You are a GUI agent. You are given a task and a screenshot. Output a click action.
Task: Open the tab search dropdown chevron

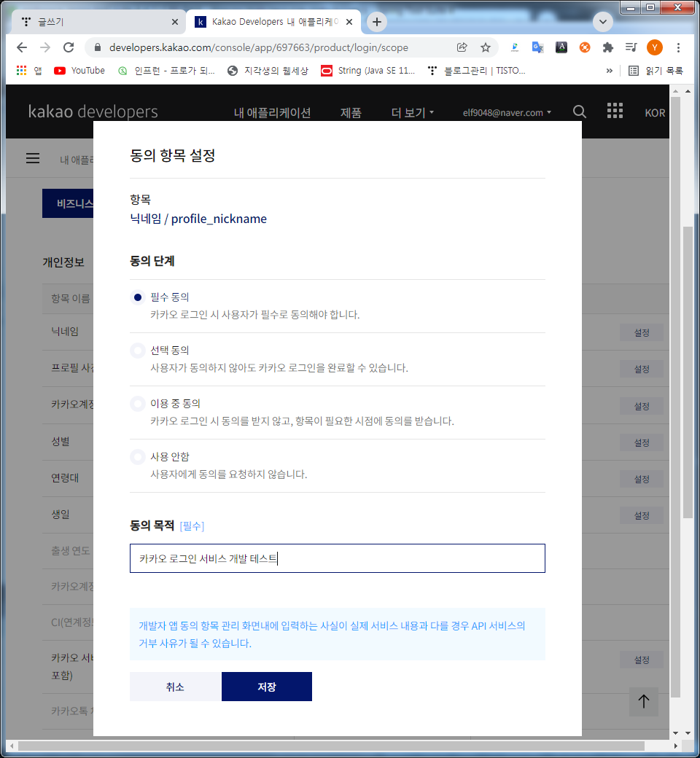[603, 22]
